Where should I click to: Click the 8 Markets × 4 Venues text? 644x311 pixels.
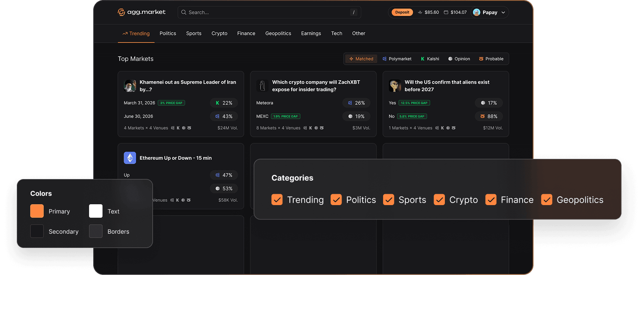pyautogui.click(x=279, y=128)
